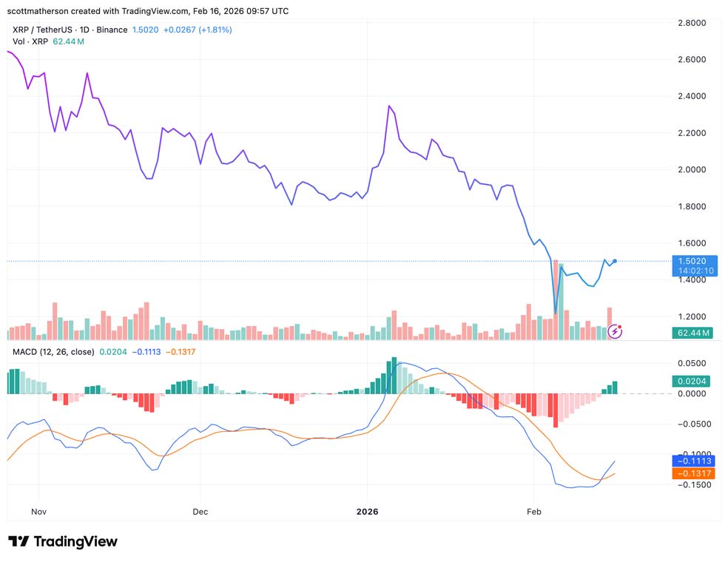The image size is (728, 562).
Task: Click the Dec label on time axis
Action: pyautogui.click(x=200, y=511)
